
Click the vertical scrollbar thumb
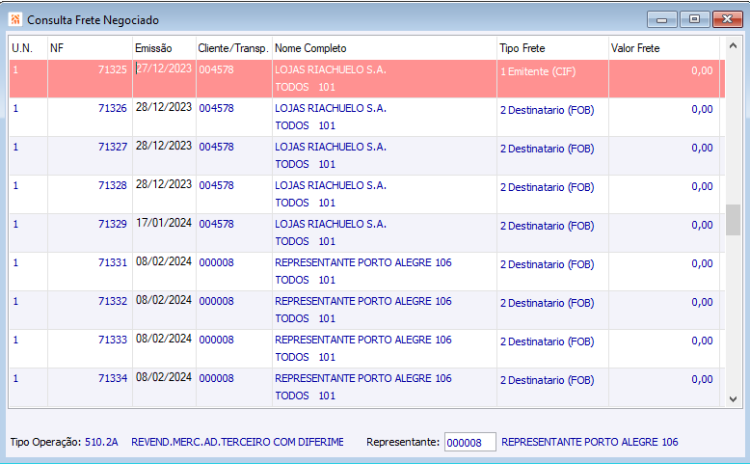point(733,220)
